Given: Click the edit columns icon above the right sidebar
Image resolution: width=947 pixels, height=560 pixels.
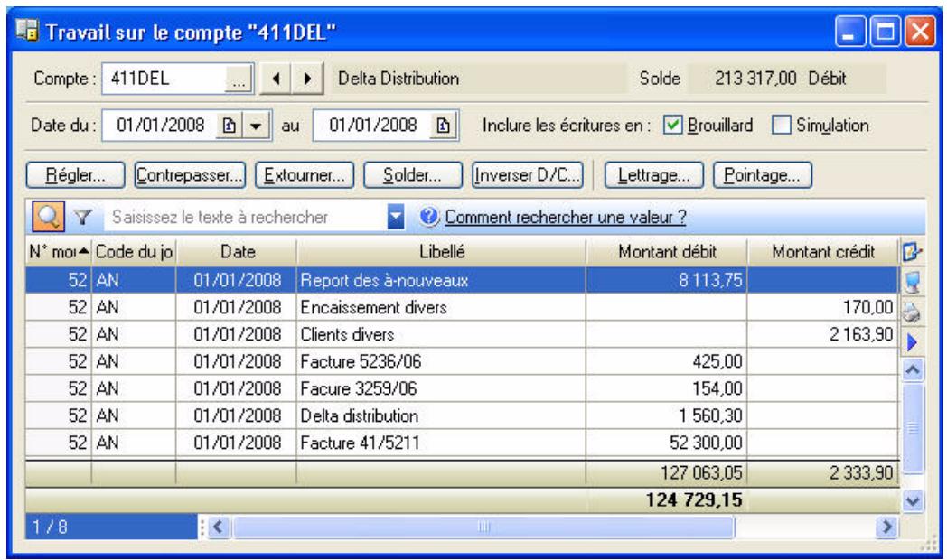Looking at the screenshot, I should (x=912, y=252).
